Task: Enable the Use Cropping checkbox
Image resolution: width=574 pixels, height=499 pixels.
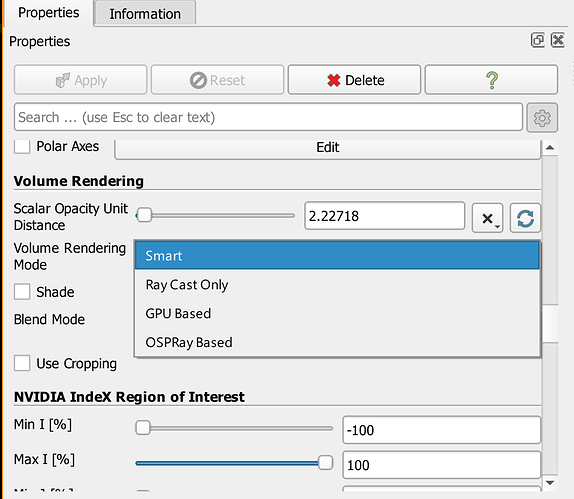Action: click(x=22, y=363)
